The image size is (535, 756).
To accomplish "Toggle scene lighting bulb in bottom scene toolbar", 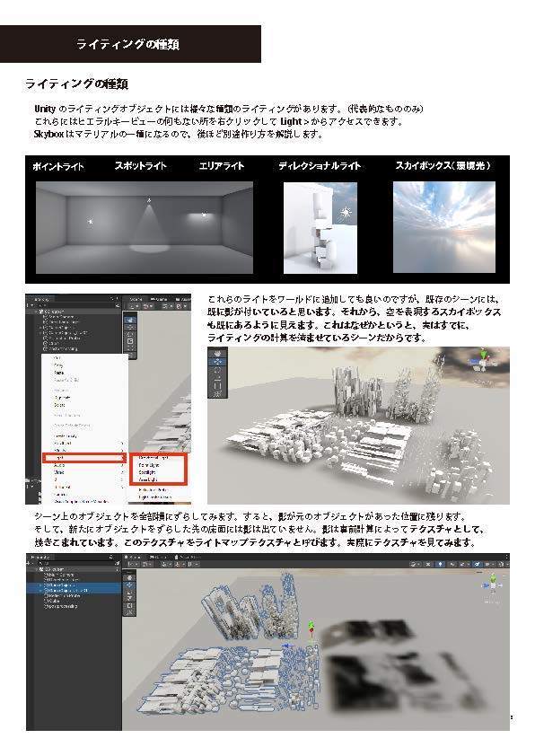I will pyautogui.click(x=440, y=564).
